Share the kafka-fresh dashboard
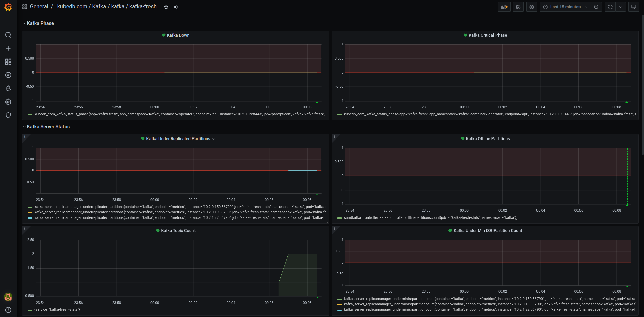The height and width of the screenshot is (317, 644). pyautogui.click(x=176, y=7)
